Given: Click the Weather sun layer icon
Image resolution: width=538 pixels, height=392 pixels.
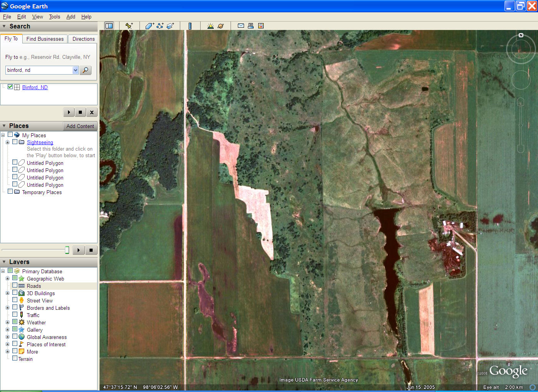Looking at the screenshot, I should pyautogui.click(x=22, y=322).
